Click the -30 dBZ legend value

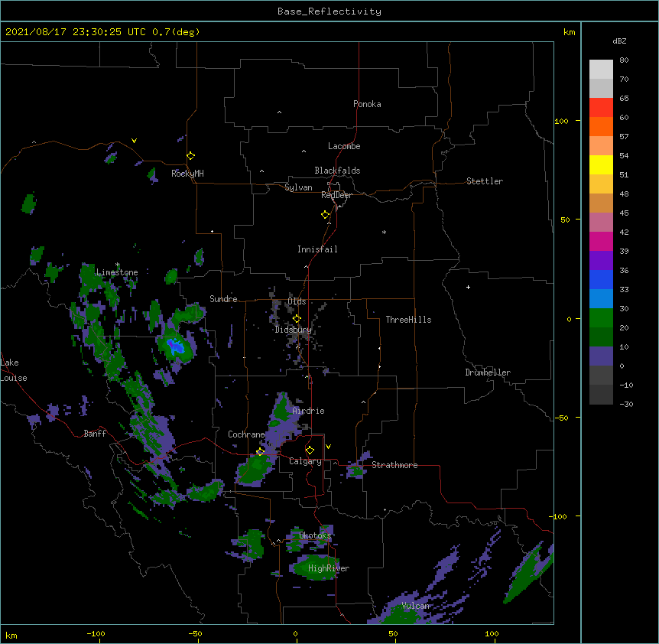pyautogui.click(x=626, y=405)
